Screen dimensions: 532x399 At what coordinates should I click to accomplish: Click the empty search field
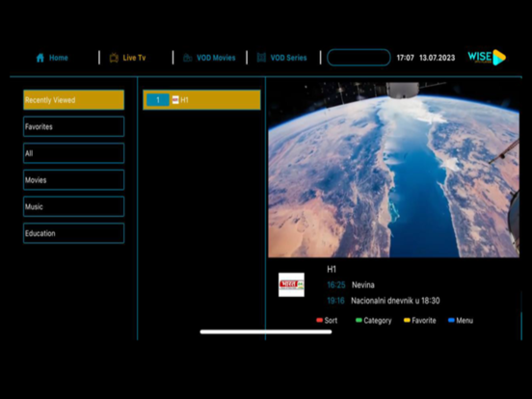(x=359, y=57)
